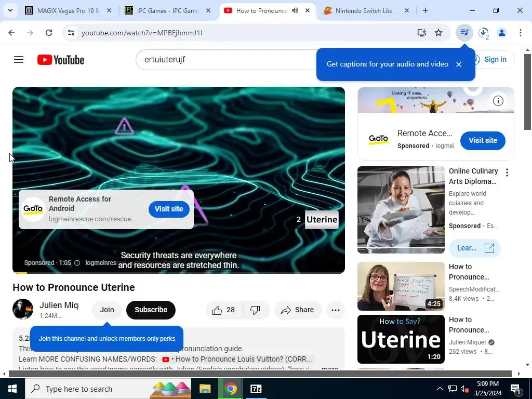Open the media control icon in toolbar
This screenshot has height=399, width=532.
pos(464,33)
